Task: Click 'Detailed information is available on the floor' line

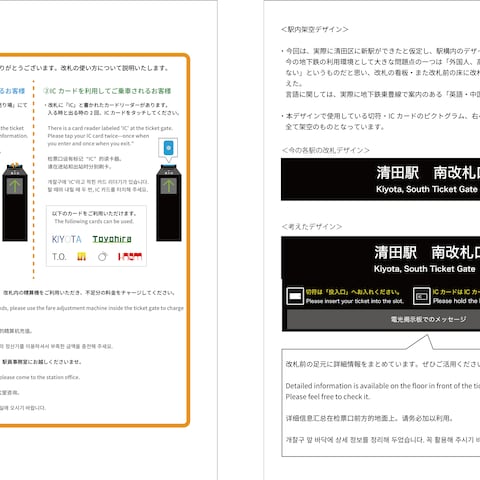Action: pyautogui.click(x=383, y=386)
